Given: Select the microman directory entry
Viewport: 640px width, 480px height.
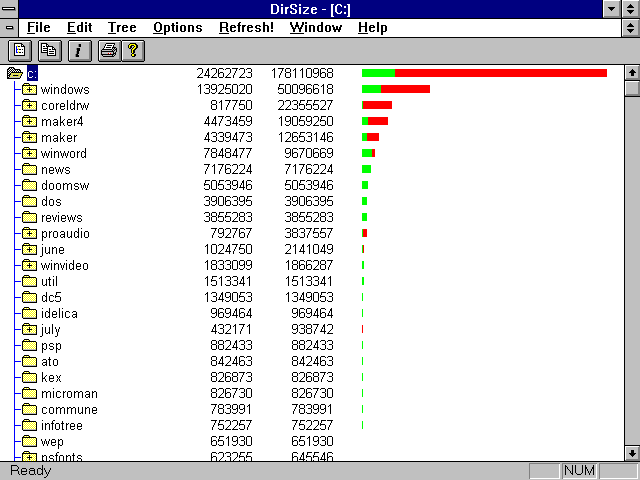Looking at the screenshot, I should click(x=69, y=393).
